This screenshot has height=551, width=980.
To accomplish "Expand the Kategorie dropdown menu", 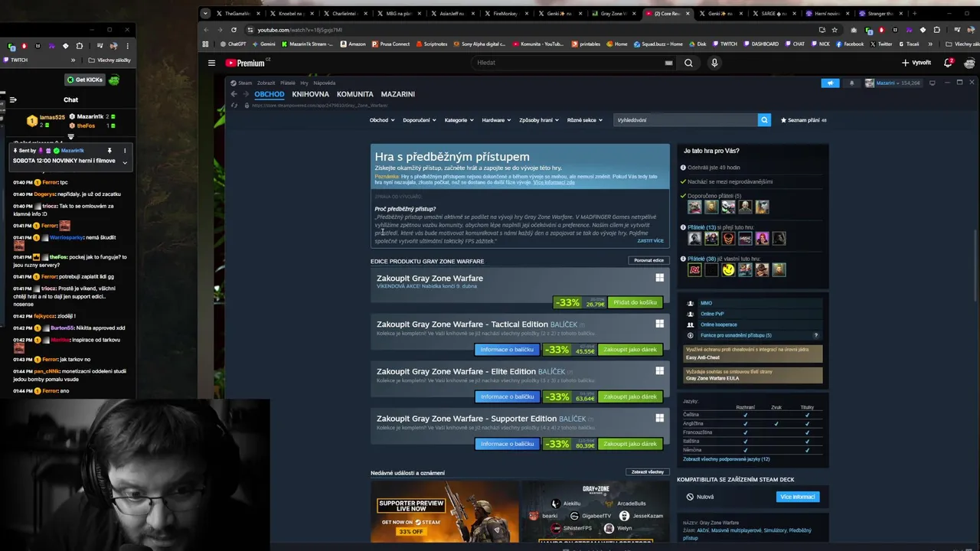I will [459, 120].
